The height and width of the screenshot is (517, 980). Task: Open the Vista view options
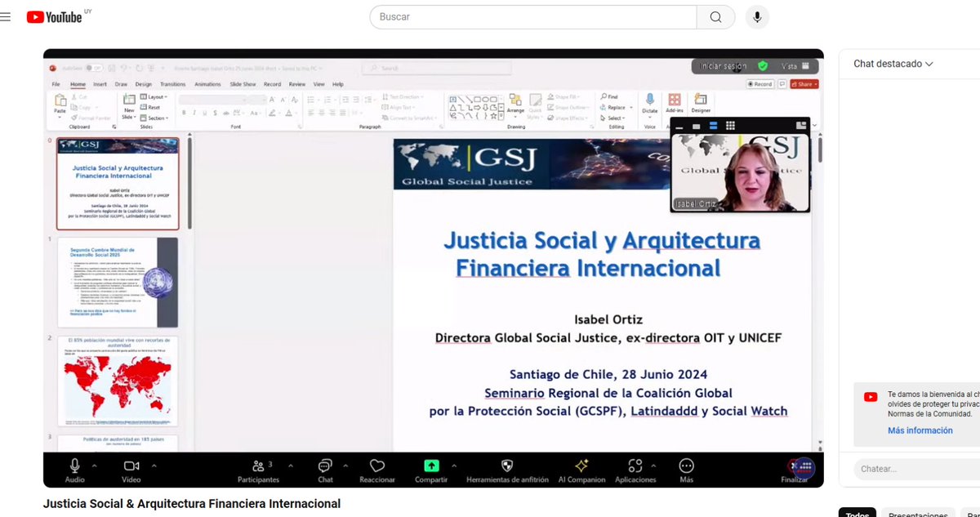(x=795, y=66)
